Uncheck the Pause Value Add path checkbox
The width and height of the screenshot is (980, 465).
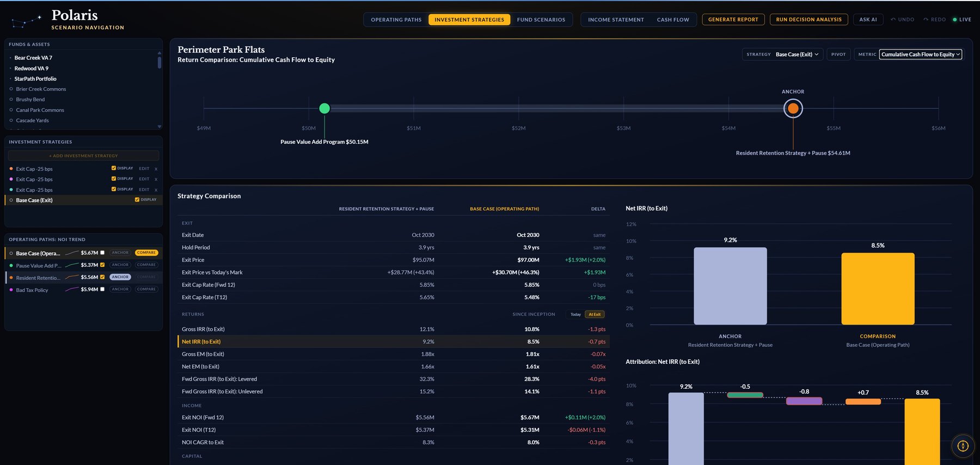(x=102, y=265)
